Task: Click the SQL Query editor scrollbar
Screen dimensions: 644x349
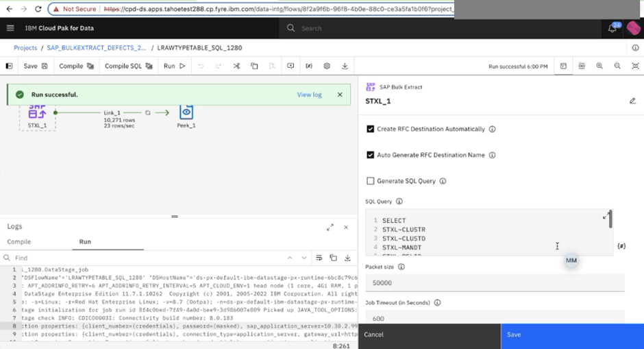Action: [610, 219]
